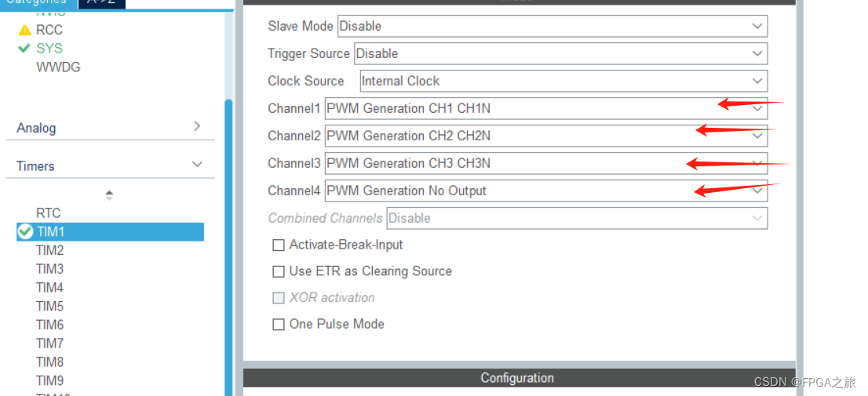Select TIM6 in the Timers list
Screen dimensions: 868x396
[x=49, y=325]
